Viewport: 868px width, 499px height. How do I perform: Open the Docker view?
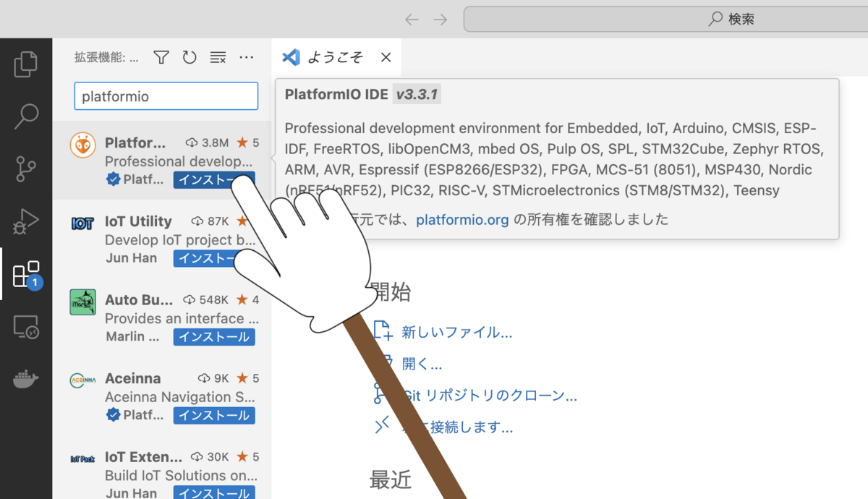(x=26, y=379)
